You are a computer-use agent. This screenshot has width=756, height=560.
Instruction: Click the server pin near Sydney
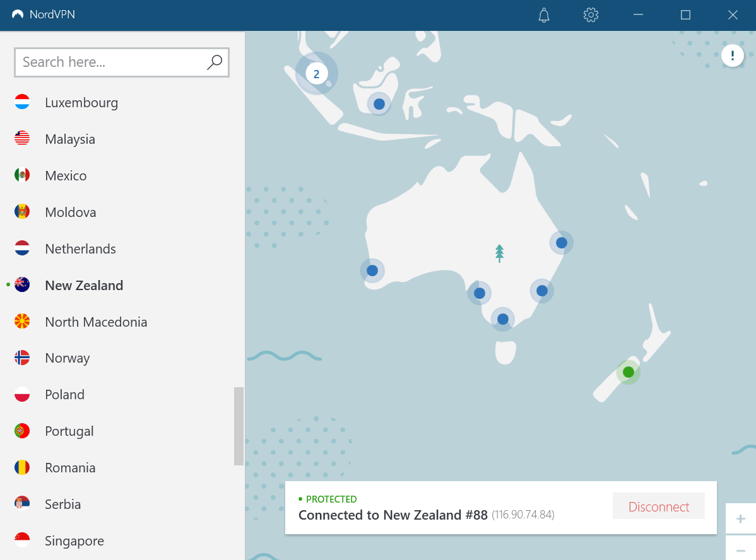(x=542, y=291)
